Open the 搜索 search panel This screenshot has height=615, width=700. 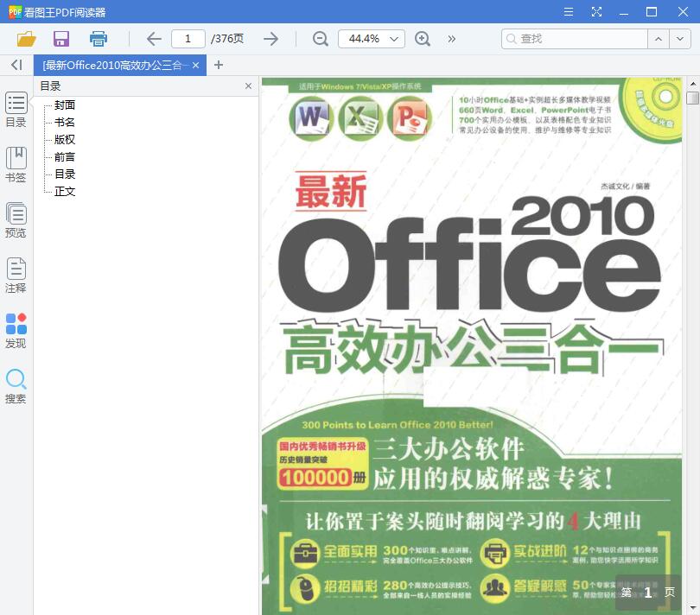(x=16, y=386)
